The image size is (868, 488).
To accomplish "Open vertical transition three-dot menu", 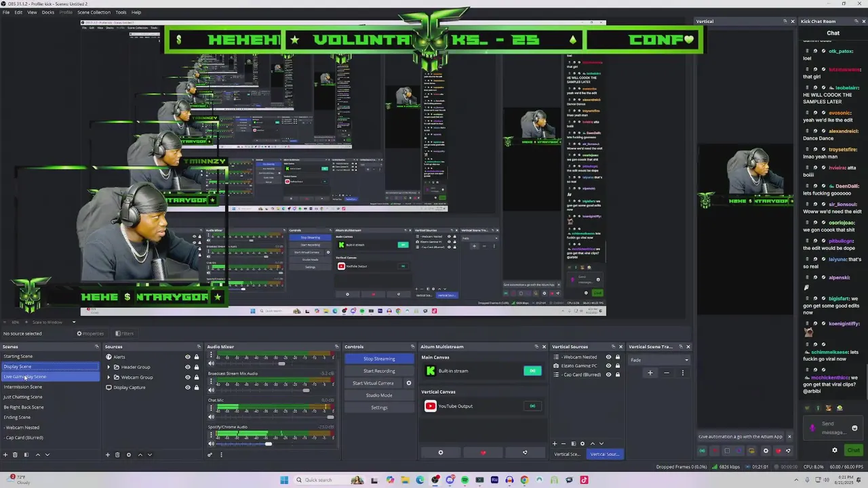I will point(682,373).
